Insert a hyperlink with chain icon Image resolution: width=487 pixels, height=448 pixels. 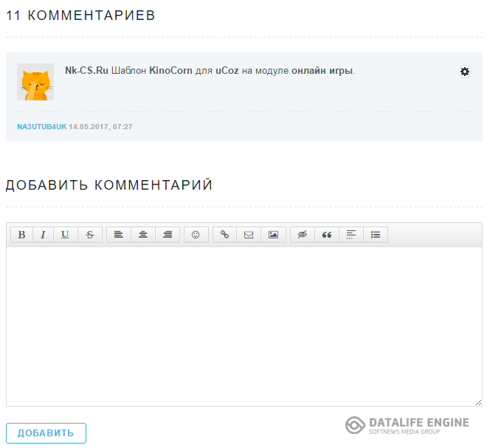pos(224,235)
